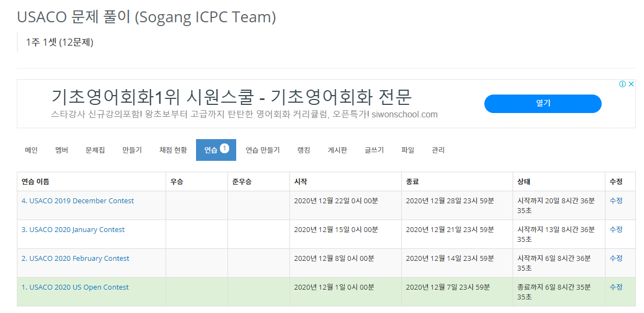Open the 파일 tab
The height and width of the screenshot is (313, 644).
pos(408,150)
